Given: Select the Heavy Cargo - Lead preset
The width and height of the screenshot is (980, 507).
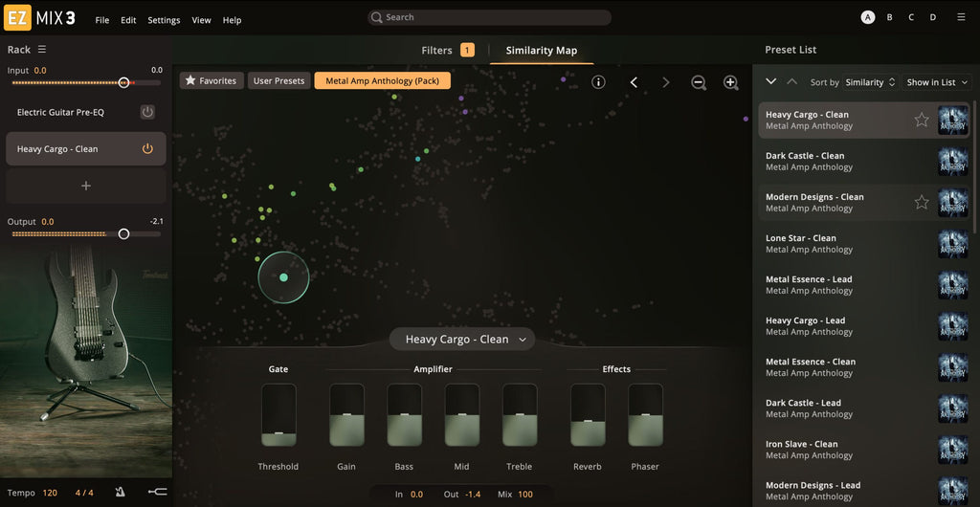Looking at the screenshot, I should click(864, 326).
